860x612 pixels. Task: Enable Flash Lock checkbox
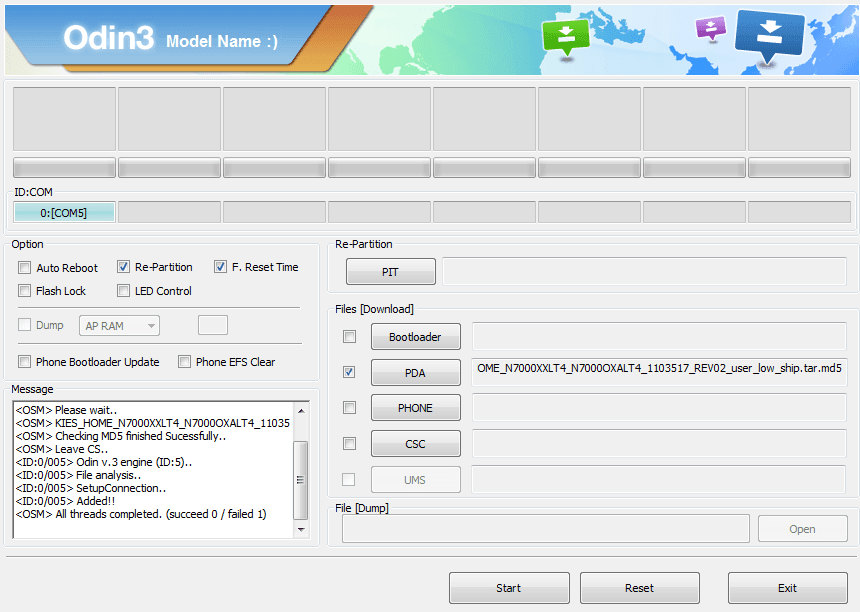click(x=24, y=291)
